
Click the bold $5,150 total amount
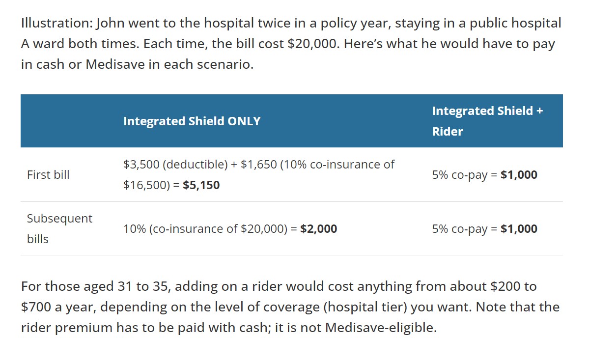tap(201, 185)
